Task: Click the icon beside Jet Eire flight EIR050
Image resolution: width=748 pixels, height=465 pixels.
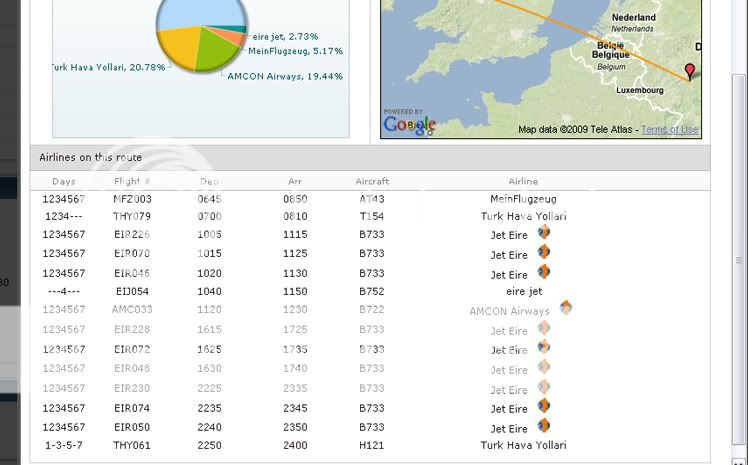Action: click(544, 426)
